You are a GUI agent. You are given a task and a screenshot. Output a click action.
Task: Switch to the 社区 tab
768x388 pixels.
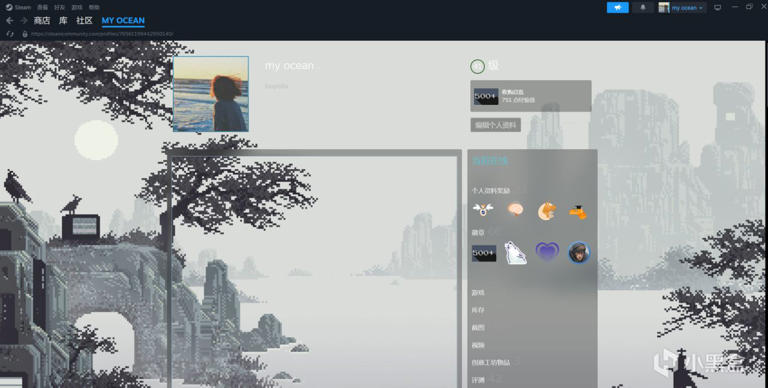pos(84,21)
